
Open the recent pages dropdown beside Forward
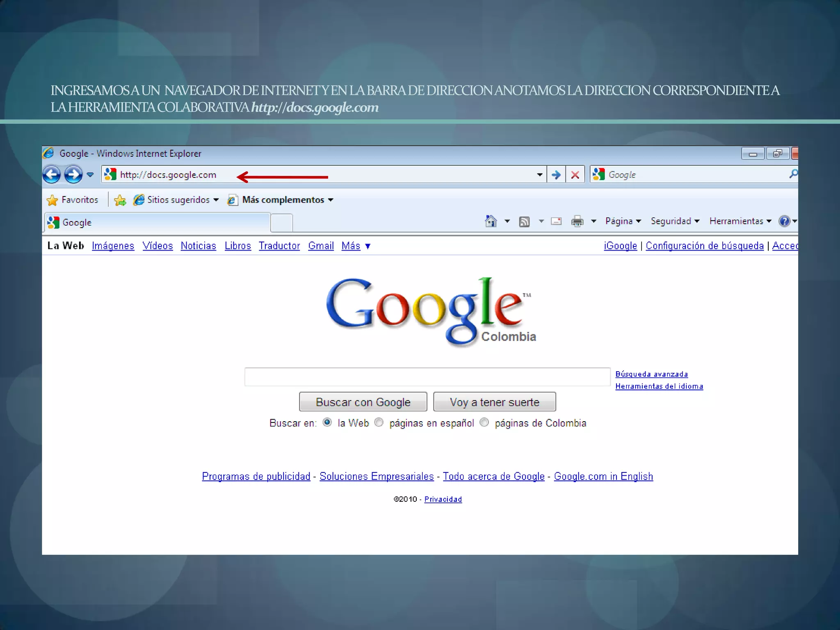[x=90, y=175]
